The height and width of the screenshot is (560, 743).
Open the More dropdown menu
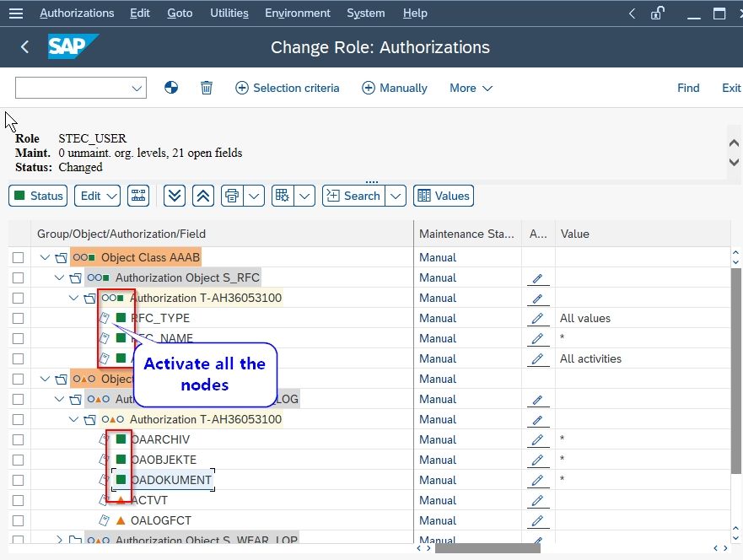tap(471, 88)
